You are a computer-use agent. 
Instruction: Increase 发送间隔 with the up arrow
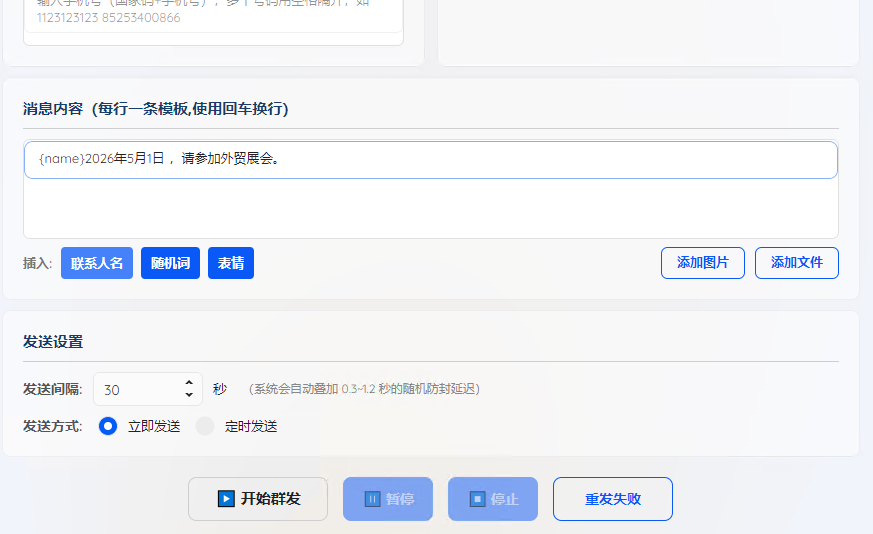click(189, 383)
